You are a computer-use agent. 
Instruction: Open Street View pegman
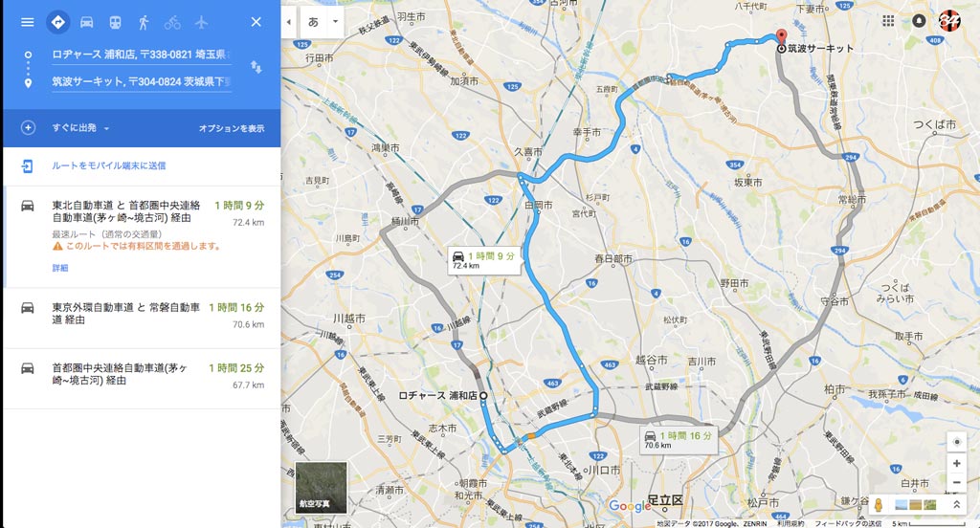pyautogui.click(x=879, y=504)
